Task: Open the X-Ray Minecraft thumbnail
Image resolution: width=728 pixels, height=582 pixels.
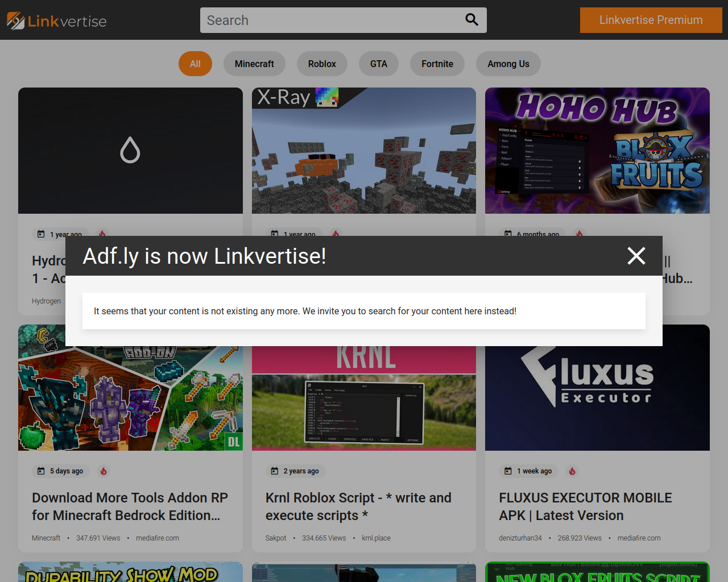Action: coord(364,151)
